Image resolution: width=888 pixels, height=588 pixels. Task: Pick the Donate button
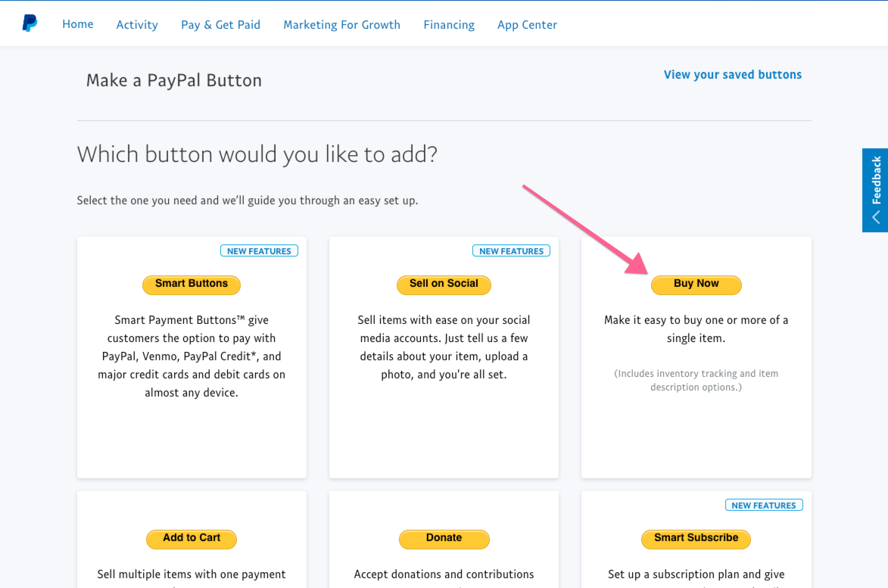click(444, 538)
